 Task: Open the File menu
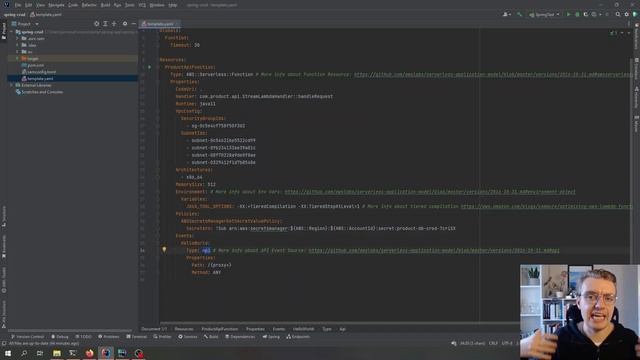[18, 5]
